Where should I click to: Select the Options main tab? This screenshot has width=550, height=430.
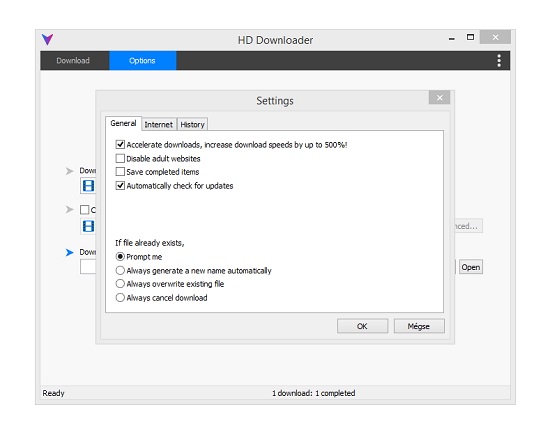142,61
